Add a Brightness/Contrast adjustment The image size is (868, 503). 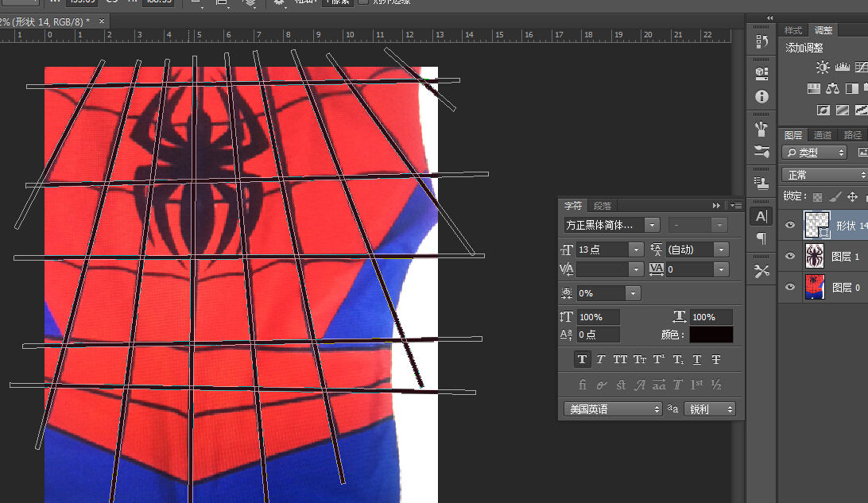823,68
